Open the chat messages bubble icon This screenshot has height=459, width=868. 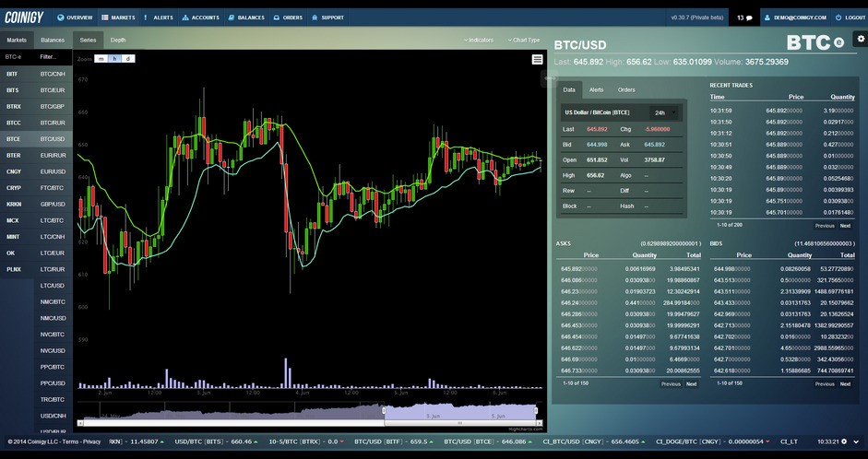749,18
